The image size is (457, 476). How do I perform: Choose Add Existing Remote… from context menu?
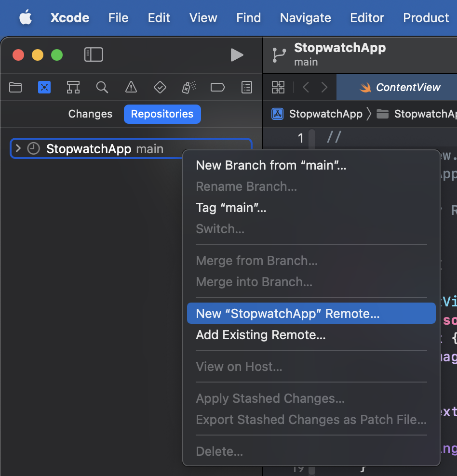tap(261, 335)
